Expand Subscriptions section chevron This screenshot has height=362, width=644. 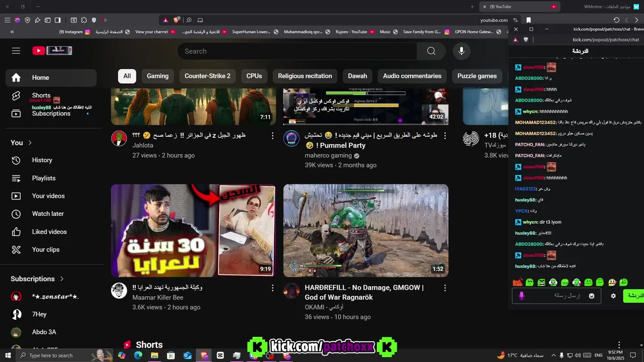point(62,279)
